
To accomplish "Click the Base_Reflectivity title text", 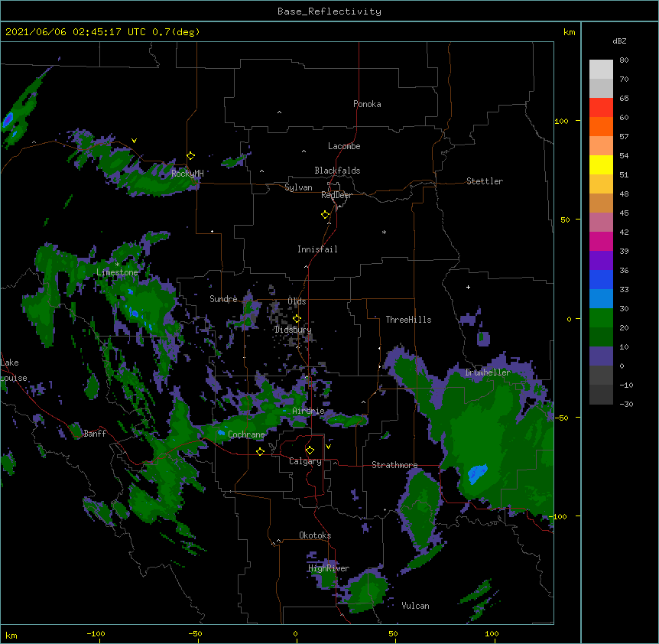I will point(329,11).
